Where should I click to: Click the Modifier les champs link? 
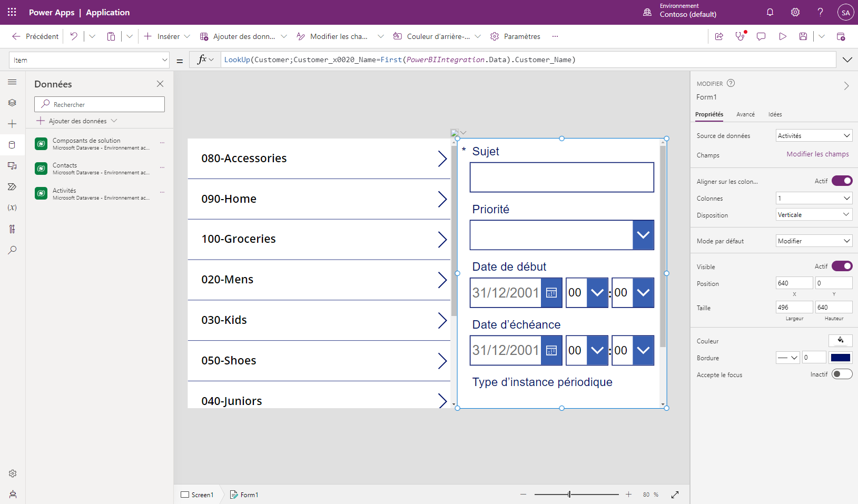pyautogui.click(x=817, y=154)
